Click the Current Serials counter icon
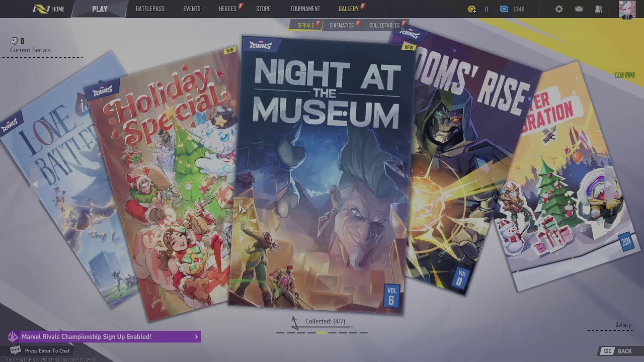This screenshot has width=644, height=362. pos(14,41)
